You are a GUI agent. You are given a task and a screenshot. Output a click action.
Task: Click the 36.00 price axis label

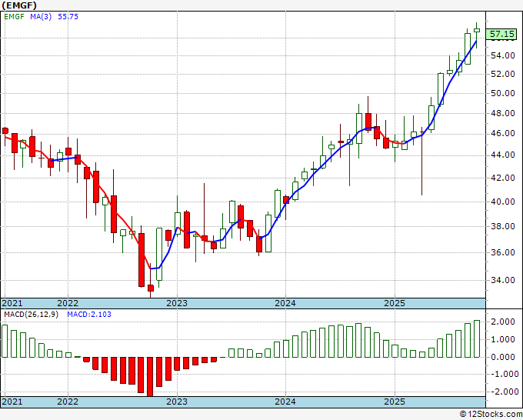coord(503,252)
